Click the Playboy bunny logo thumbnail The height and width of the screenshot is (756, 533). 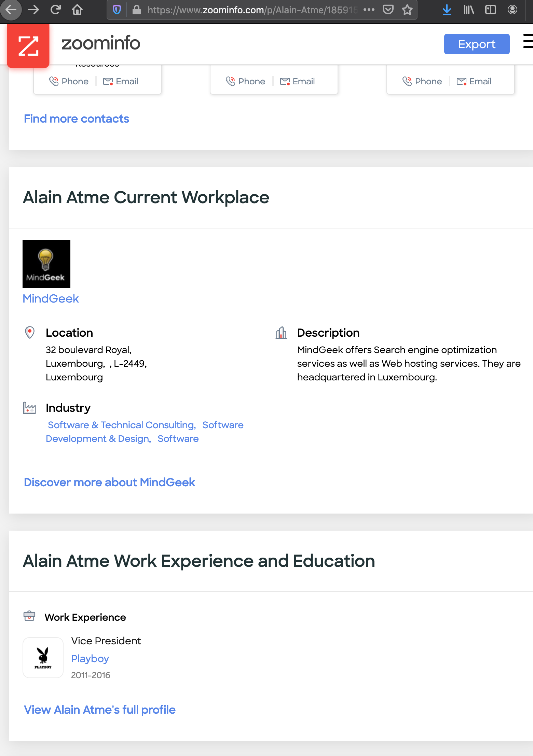(x=43, y=658)
